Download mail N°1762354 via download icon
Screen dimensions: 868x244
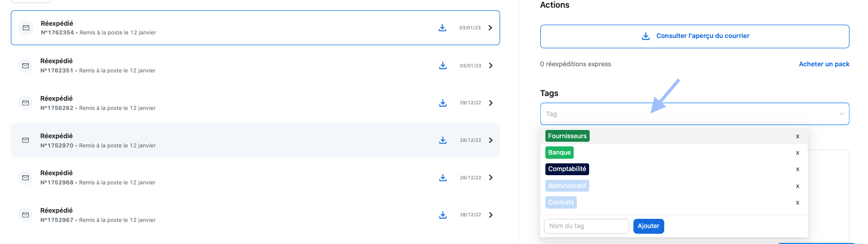[442, 28]
